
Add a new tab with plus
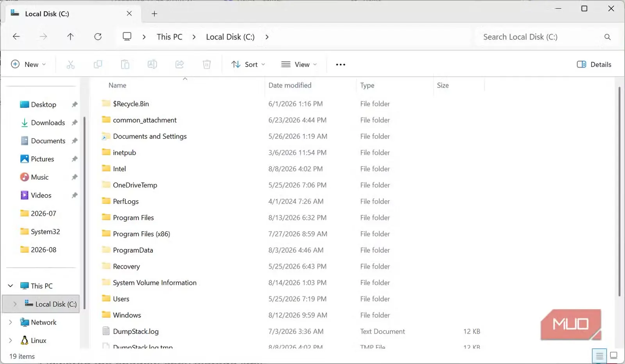click(x=154, y=14)
